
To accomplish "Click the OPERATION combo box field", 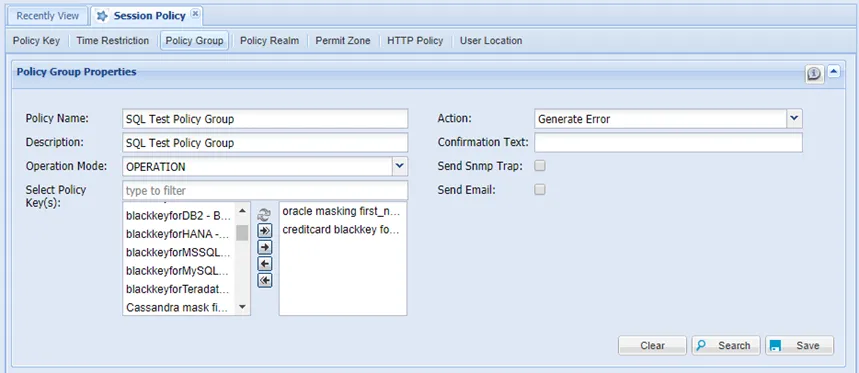I will [257, 167].
